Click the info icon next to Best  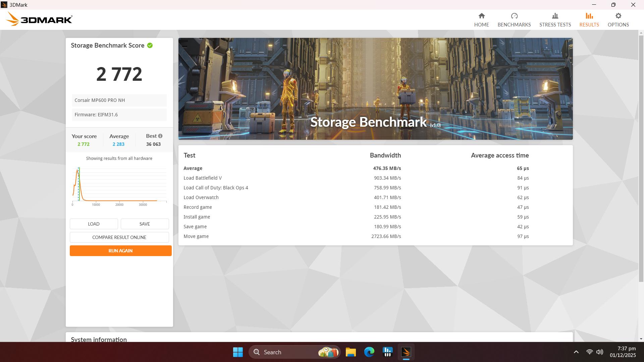(160, 136)
